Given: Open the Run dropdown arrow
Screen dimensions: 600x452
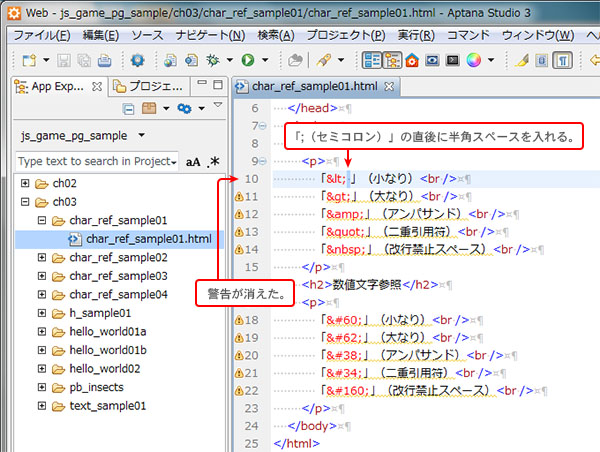Looking at the screenshot, I should click(x=265, y=60).
